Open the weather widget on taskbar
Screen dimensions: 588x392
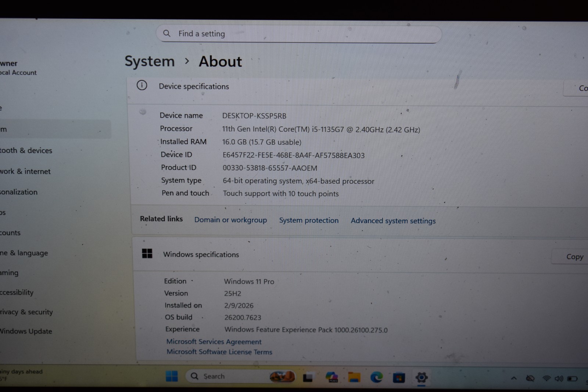pyautogui.click(x=21, y=375)
